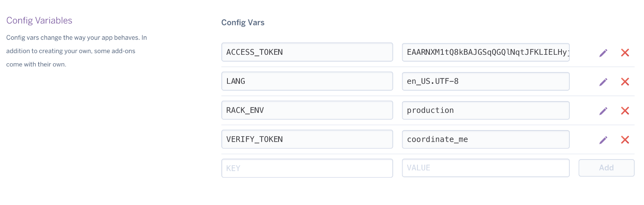Select the VERIFY_TOKEN key field
Image resolution: width=644 pixels, height=205 pixels.
[x=307, y=139]
